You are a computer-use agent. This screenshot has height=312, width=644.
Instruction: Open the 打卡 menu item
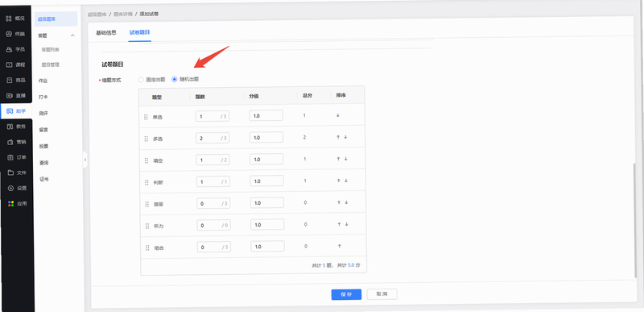click(x=43, y=98)
